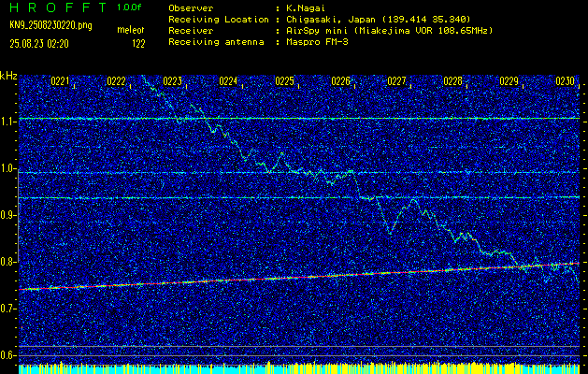Screen dimensions: 588x374
Task: Click the Receiving antenna label
Action: click(216, 42)
